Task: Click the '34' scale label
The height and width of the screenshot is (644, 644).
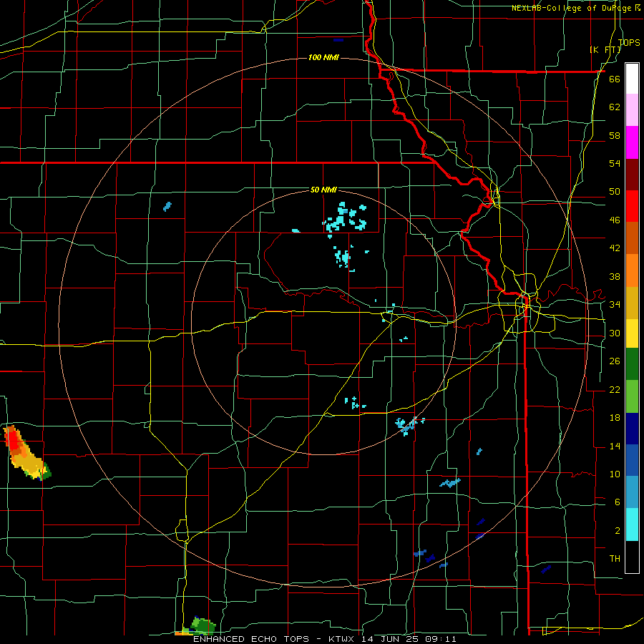Action: click(x=615, y=305)
